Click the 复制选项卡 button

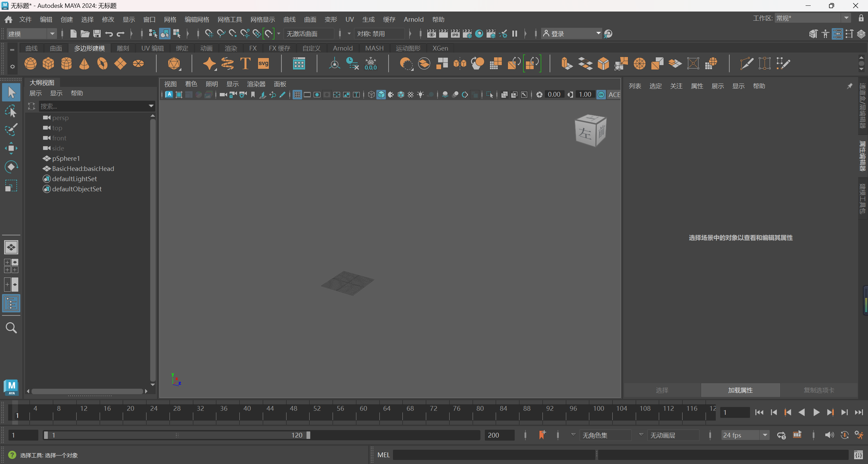click(x=819, y=390)
